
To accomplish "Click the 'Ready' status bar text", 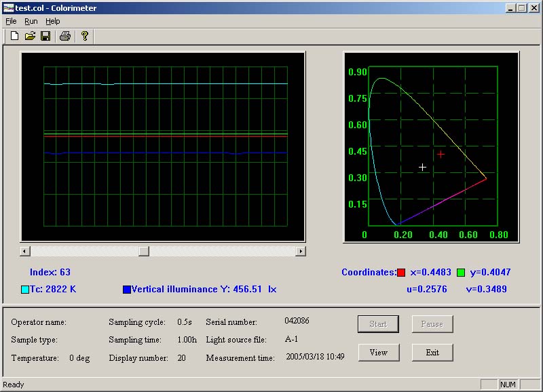I will click(x=14, y=385).
